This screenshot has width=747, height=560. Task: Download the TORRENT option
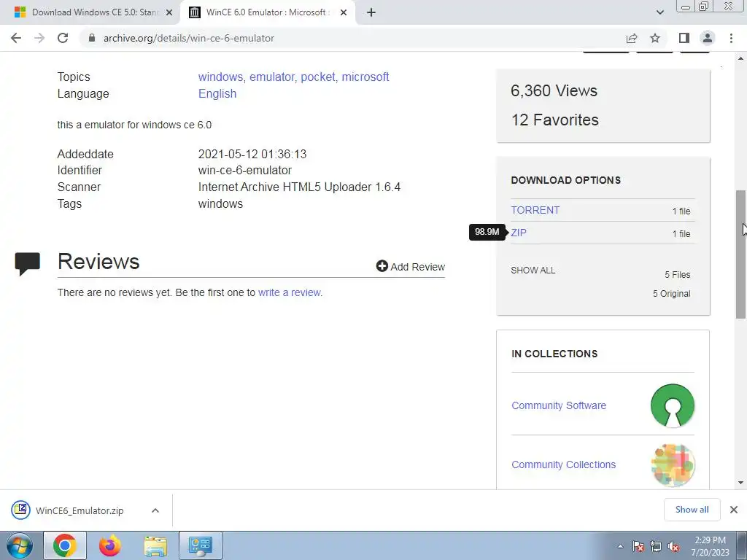pos(535,210)
